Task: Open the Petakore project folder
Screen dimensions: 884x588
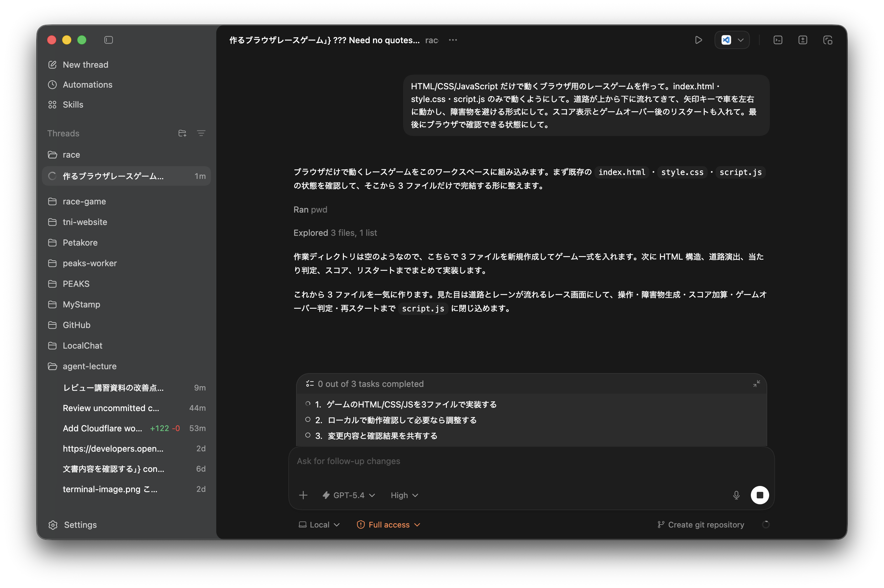Action: pyautogui.click(x=126, y=243)
